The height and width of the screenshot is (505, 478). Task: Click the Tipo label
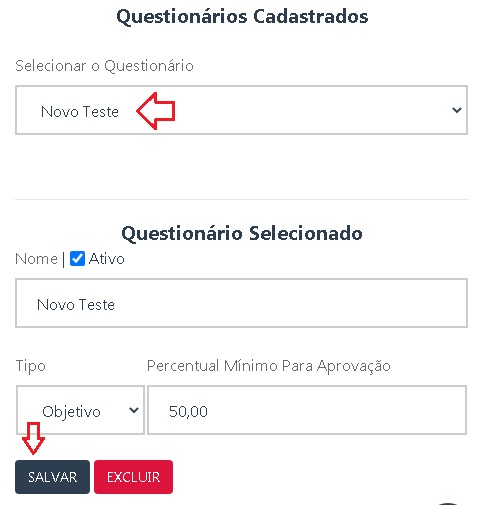pyautogui.click(x=30, y=366)
